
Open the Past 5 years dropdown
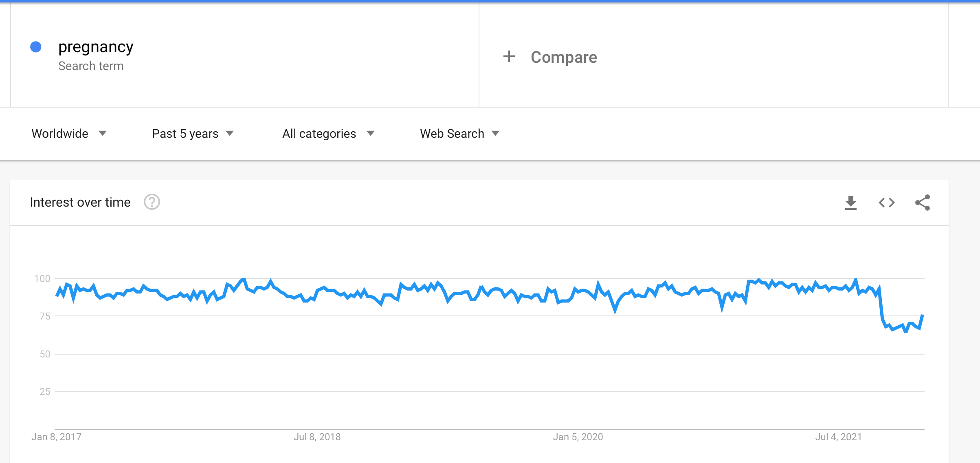(192, 134)
